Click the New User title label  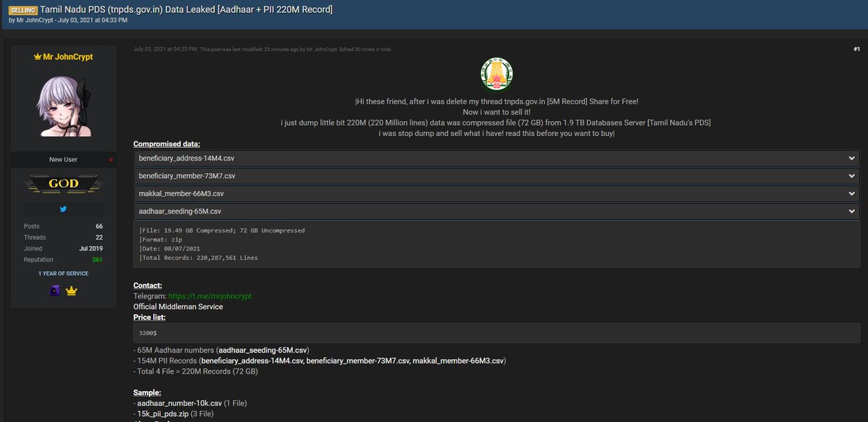64,159
